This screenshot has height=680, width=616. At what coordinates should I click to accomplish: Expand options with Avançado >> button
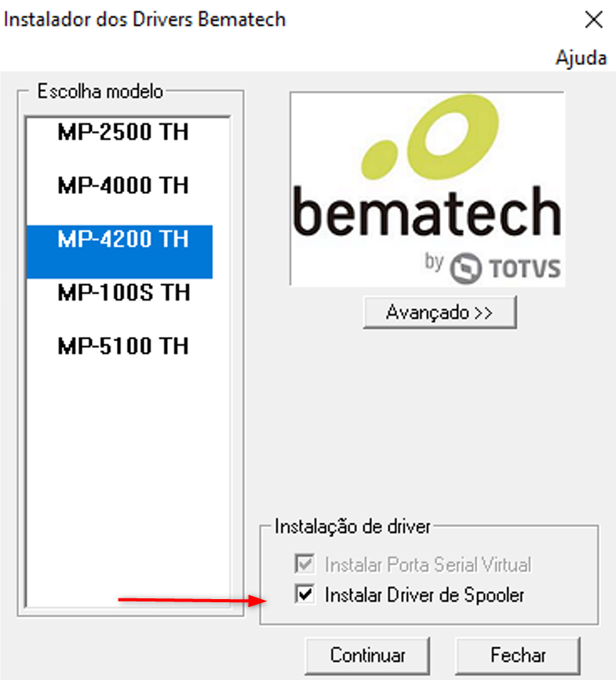439,312
